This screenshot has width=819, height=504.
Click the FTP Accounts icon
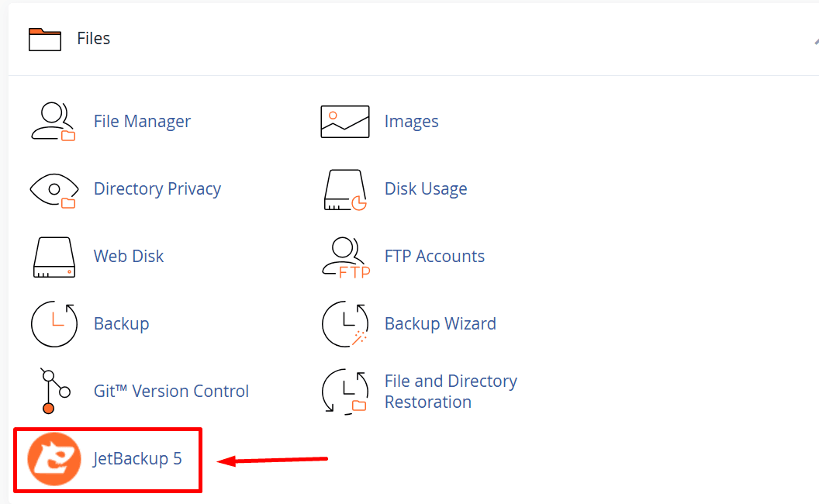[x=344, y=256]
